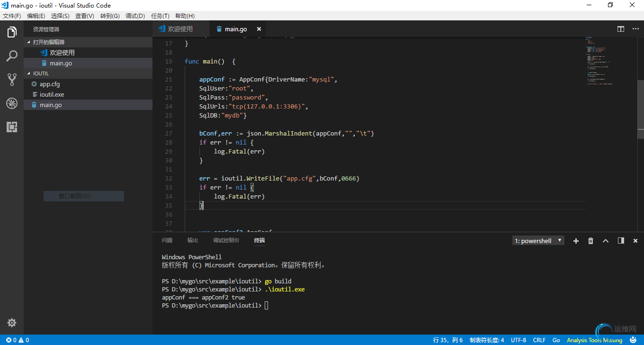Screen dimensions: 644x345
Task: Click the 资源管理器 explorer title
Action: [46, 29]
